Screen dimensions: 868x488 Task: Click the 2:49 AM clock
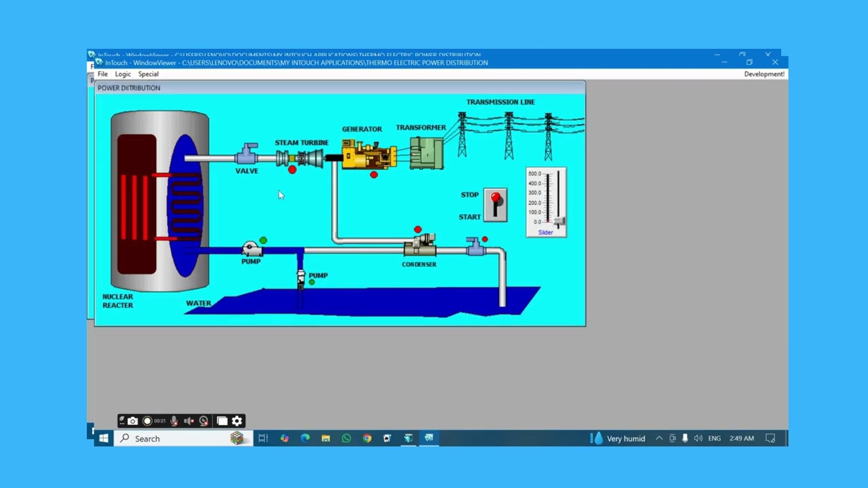click(x=741, y=439)
